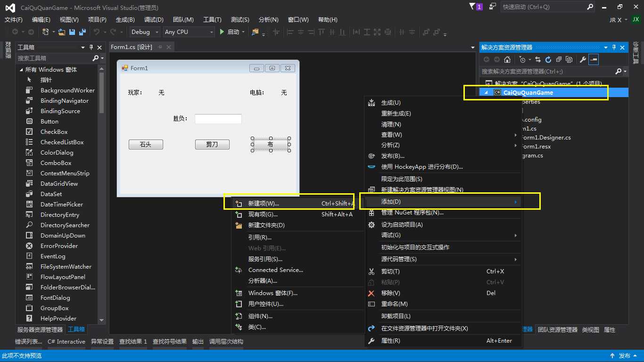Click the Properties wrench icon in Solution Explorer
This screenshot has width=644, height=362.
pyautogui.click(x=583, y=59)
